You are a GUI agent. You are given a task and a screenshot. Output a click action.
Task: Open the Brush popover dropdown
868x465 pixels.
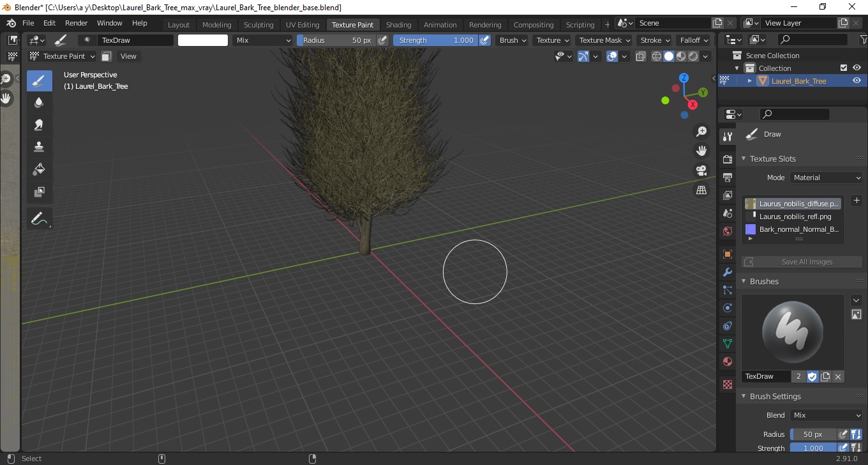513,40
